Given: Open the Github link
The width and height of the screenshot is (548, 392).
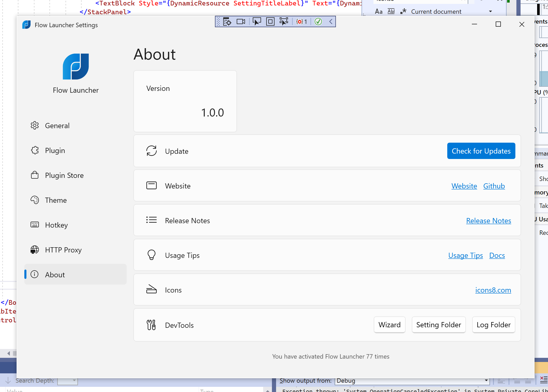Looking at the screenshot, I should point(494,186).
